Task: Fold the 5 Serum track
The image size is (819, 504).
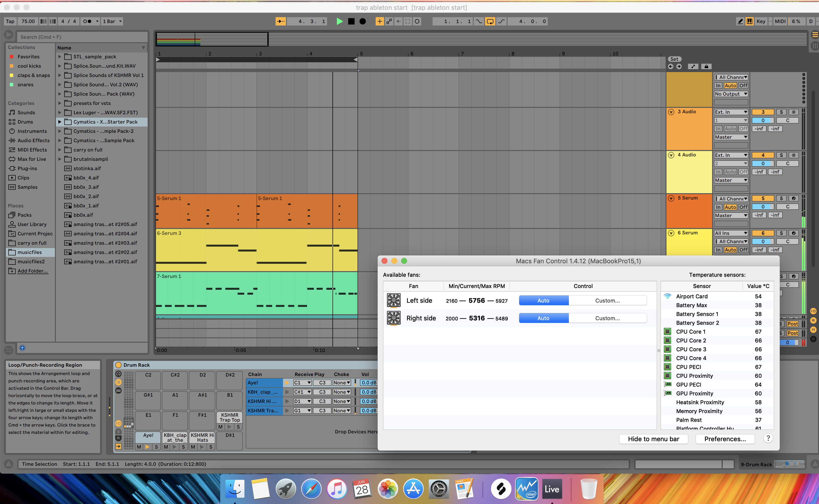Action: pyautogui.click(x=671, y=198)
